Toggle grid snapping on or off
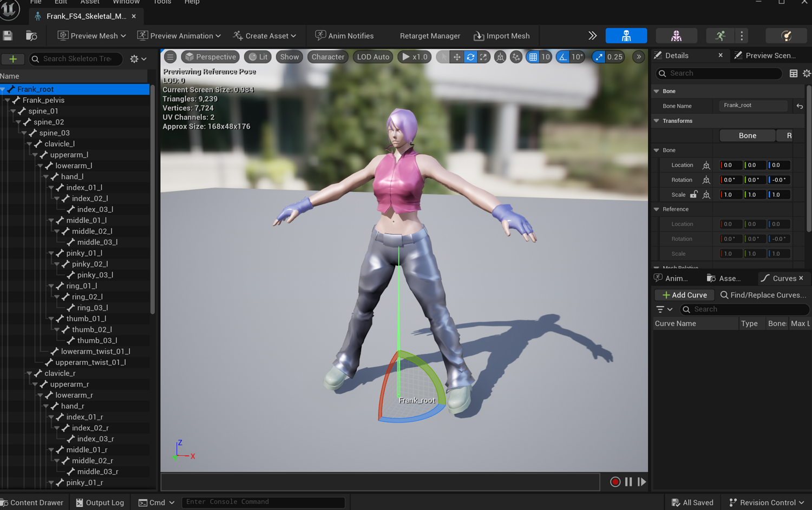The height and width of the screenshot is (510, 812). coord(533,57)
